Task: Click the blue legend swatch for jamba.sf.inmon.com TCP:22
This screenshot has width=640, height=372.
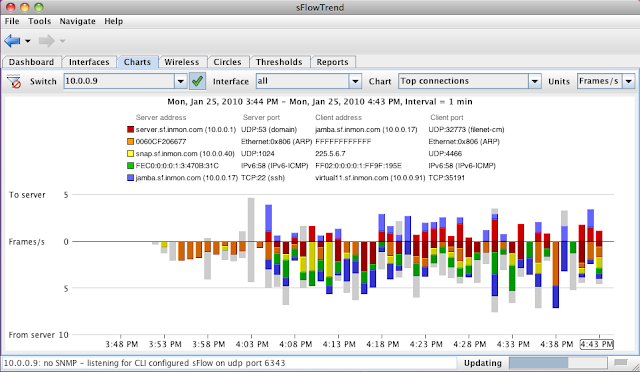Action: tap(131, 178)
